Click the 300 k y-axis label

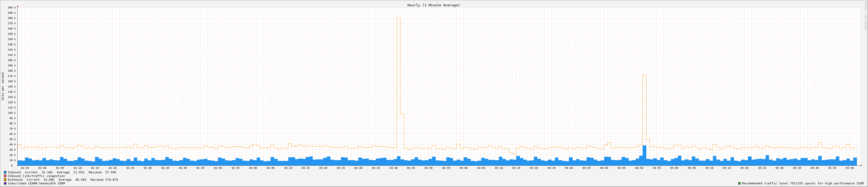pos(12,7)
